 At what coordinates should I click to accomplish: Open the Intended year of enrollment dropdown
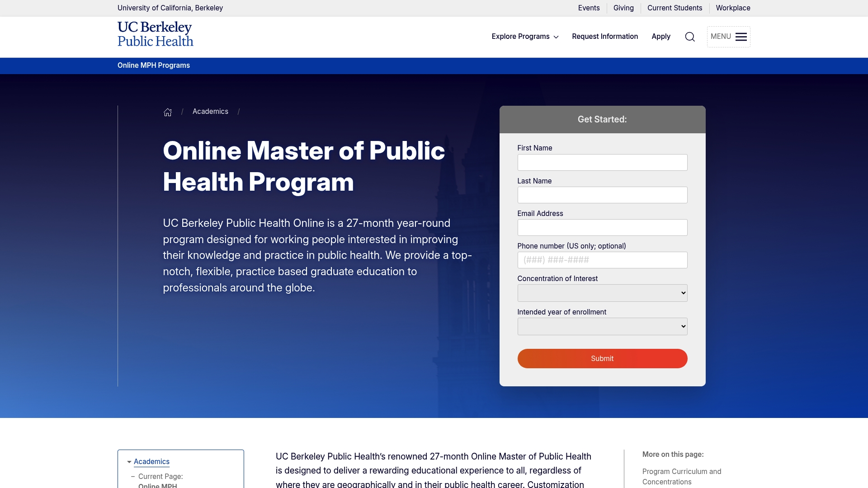(x=602, y=326)
